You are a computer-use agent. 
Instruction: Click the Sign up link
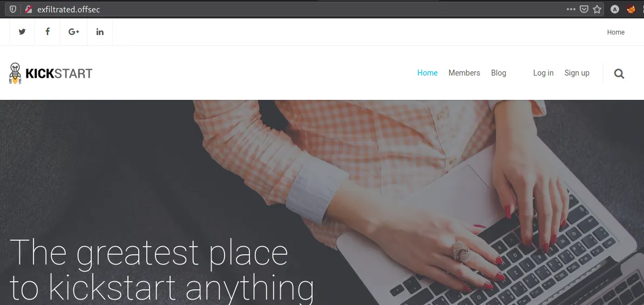click(577, 73)
